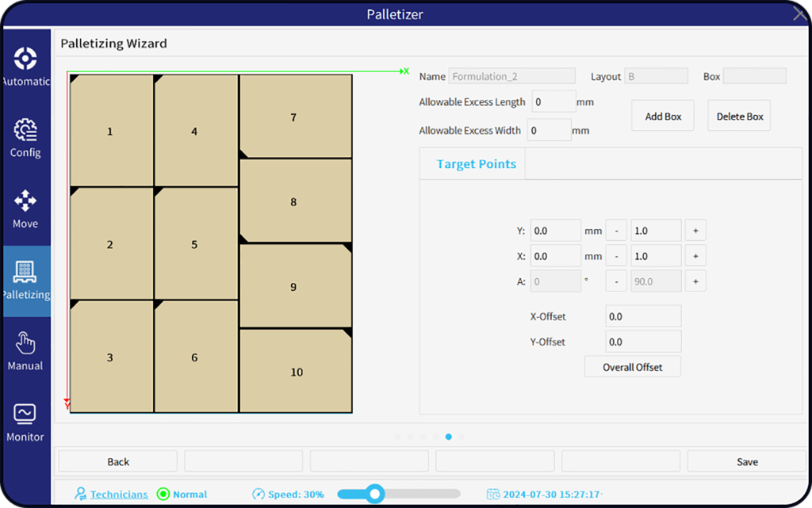Viewport: 812px width, 508px height.
Task: Open the Config gear icon
Action: (x=25, y=131)
